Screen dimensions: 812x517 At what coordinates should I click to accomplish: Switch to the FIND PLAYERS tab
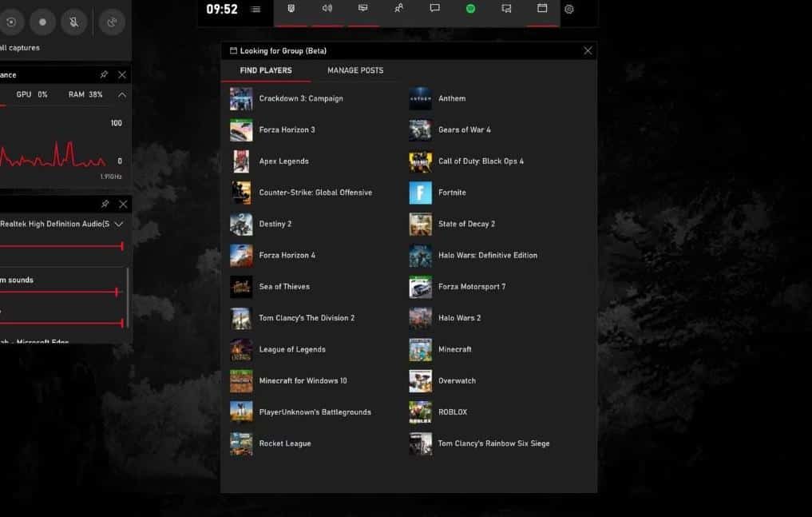(266, 70)
